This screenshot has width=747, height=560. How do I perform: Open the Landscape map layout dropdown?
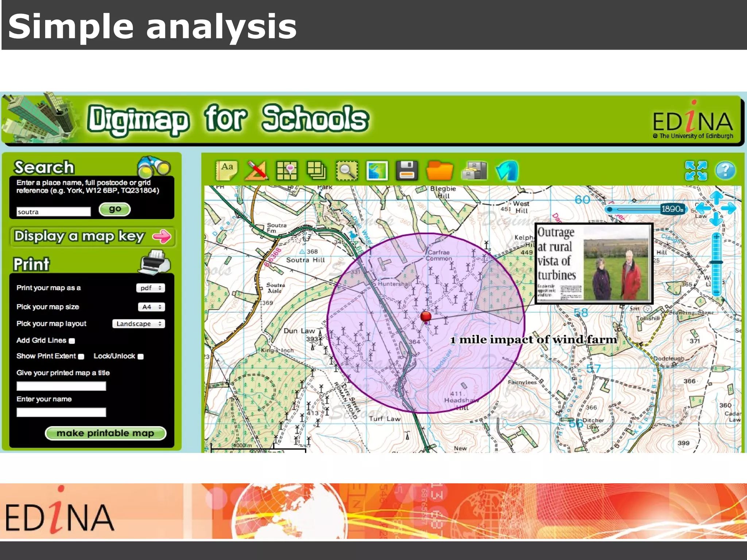point(139,324)
